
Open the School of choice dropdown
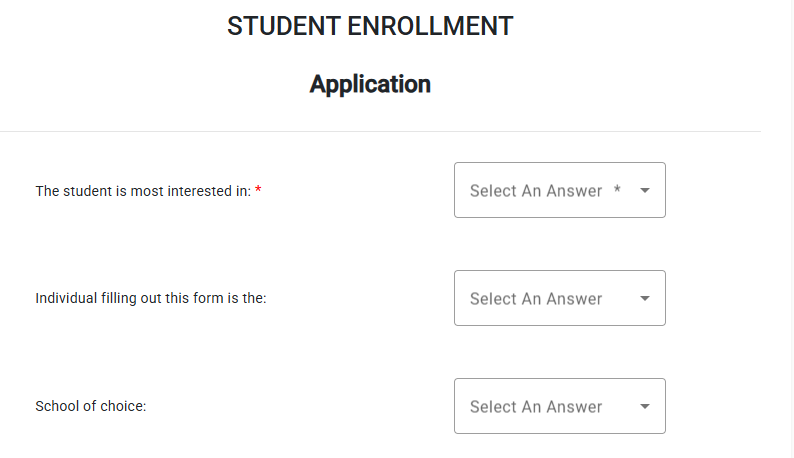point(559,406)
